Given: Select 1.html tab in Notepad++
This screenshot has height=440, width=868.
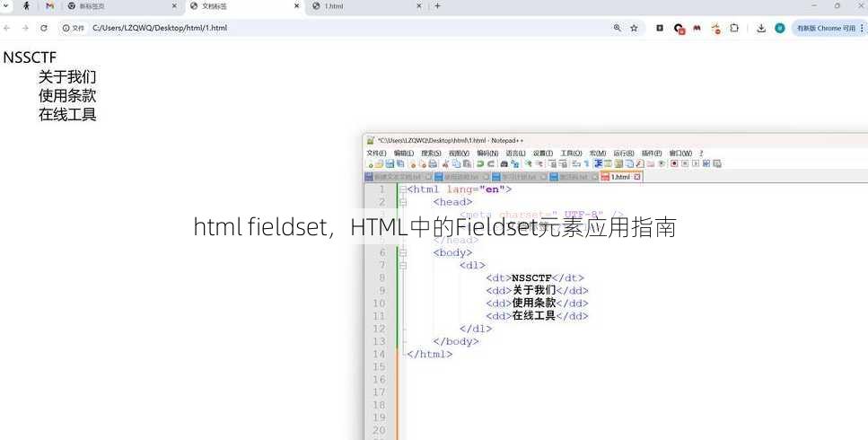Looking at the screenshot, I should click(x=620, y=177).
